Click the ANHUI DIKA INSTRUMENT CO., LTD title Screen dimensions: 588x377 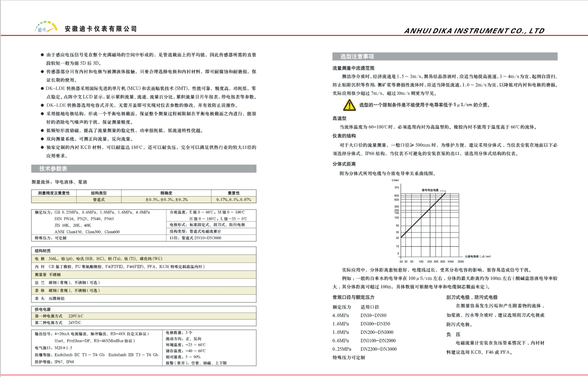point(474,31)
